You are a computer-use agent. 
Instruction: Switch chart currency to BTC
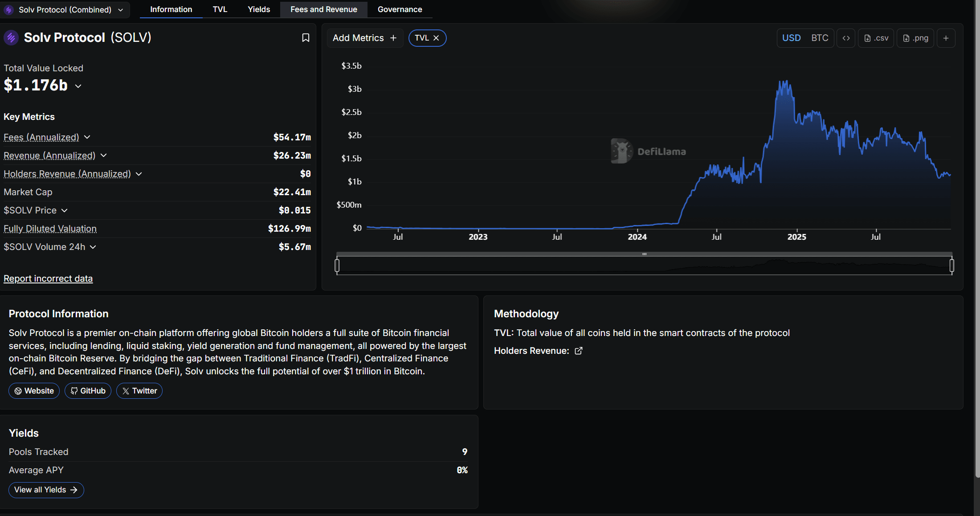(820, 38)
